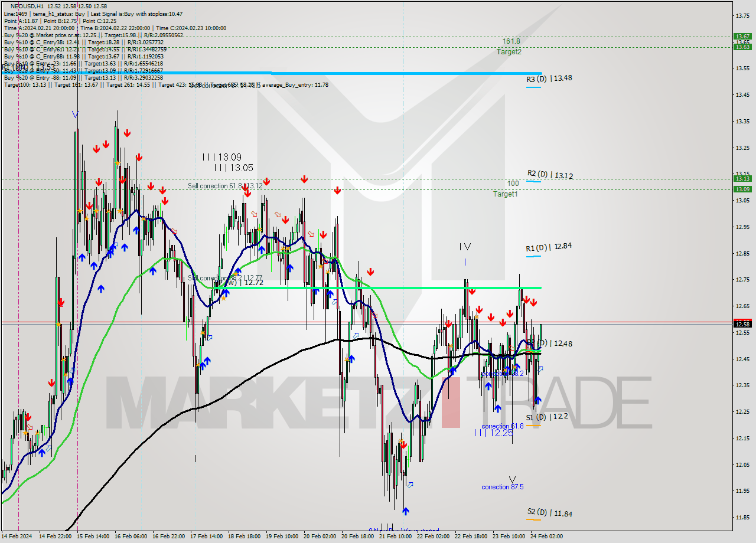Click the 13.45 price axis value

click(x=742, y=94)
